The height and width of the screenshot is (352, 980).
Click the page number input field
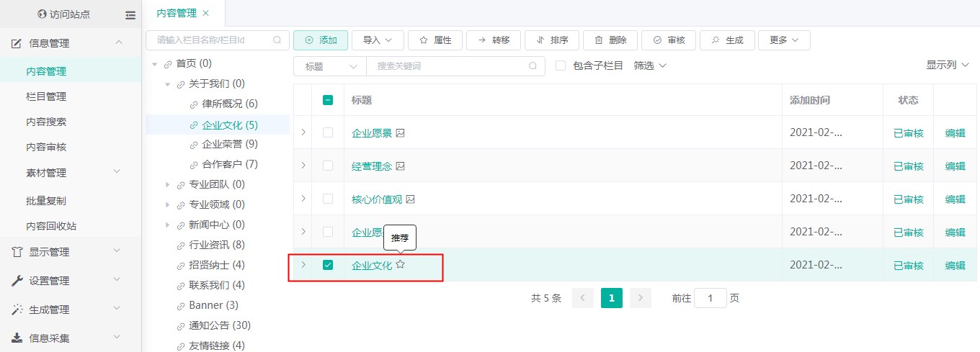click(x=710, y=298)
